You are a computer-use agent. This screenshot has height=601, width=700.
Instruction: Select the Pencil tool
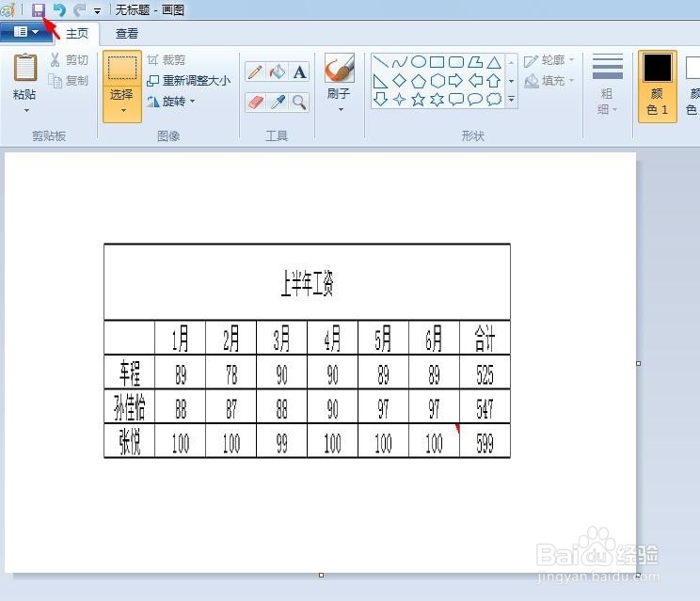[255, 71]
